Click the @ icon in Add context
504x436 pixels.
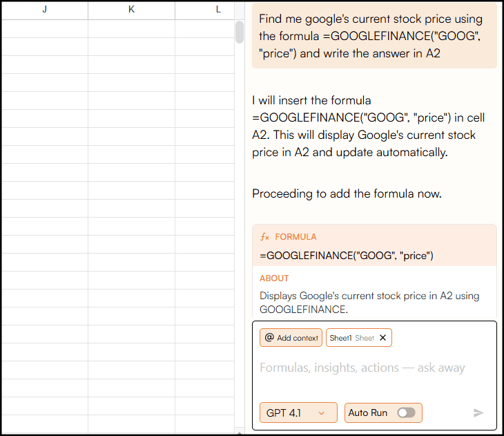269,338
